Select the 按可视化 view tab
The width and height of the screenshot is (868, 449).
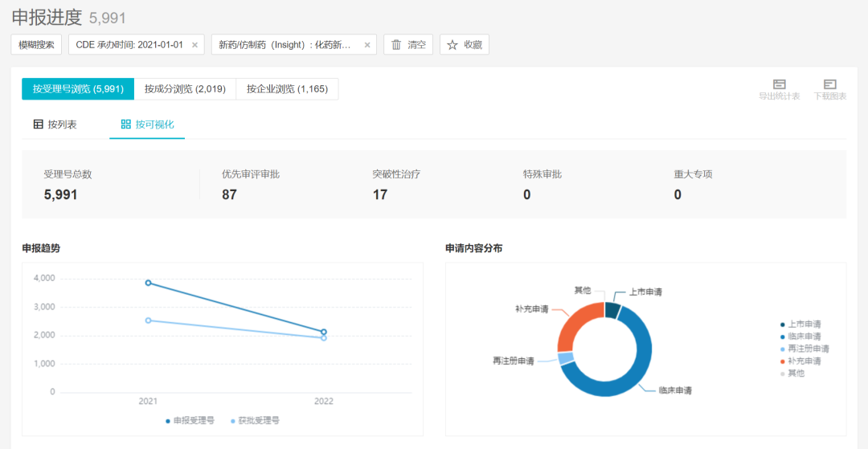coord(147,124)
